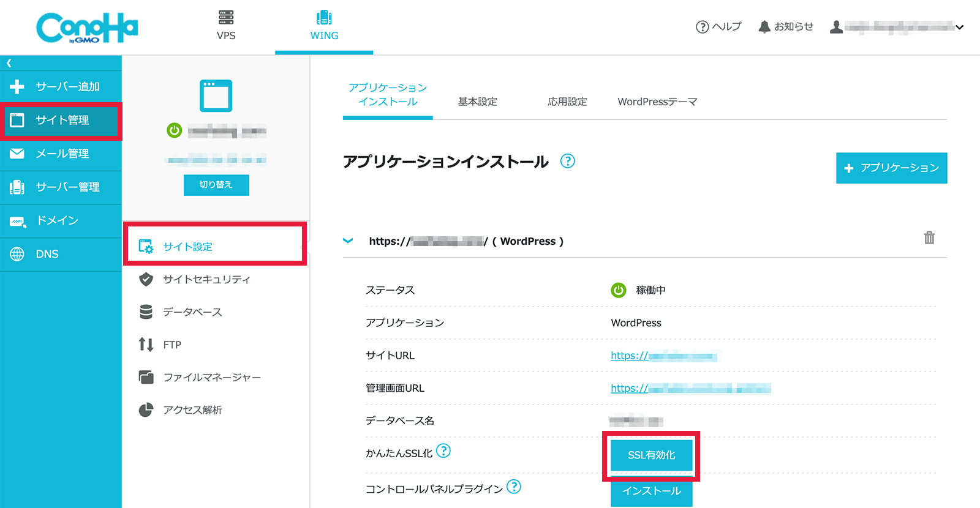This screenshot has height=508, width=980.
Task: Click the pie chart icon for access analysis
Action: pos(146,409)
